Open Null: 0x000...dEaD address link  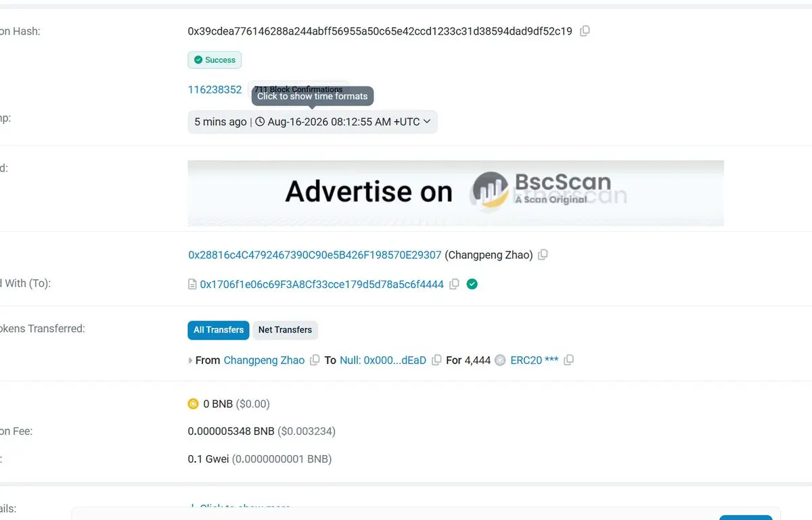(383, 360)
